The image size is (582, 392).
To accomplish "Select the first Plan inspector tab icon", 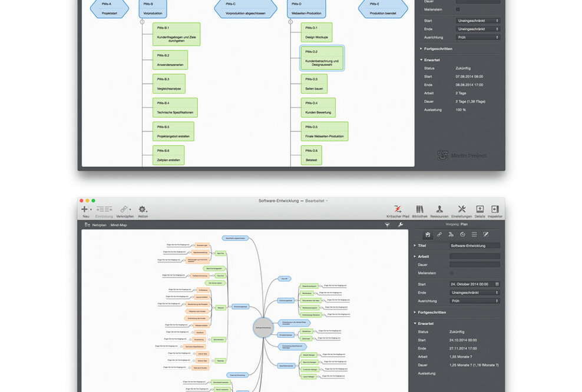I will point(428,234).
